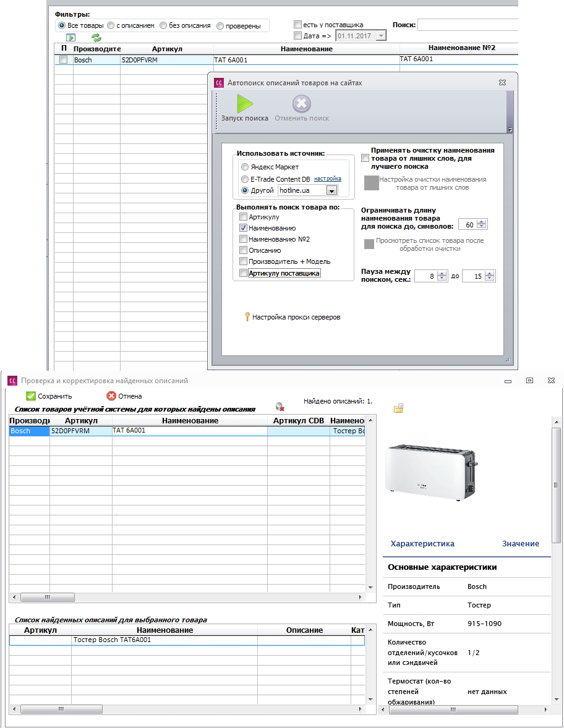Click the horizontal scrollbar of the found descriptions list
The width and height of the screenshot is (564, 728).
[x=61, y=709]
